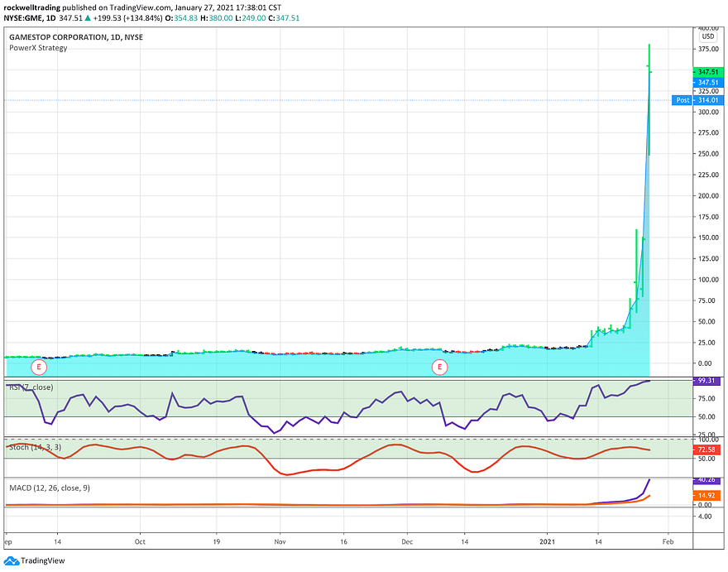Click the O:354.83 open value in header

181,18
